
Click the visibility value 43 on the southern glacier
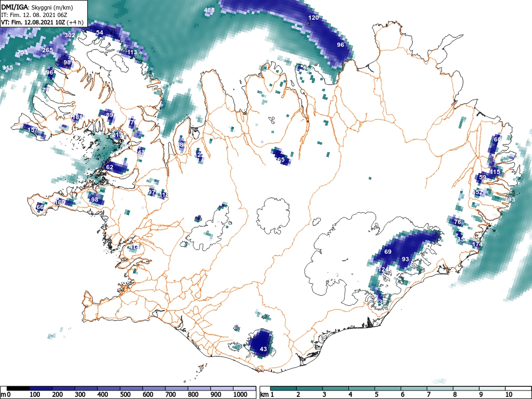tap(263, 349)
